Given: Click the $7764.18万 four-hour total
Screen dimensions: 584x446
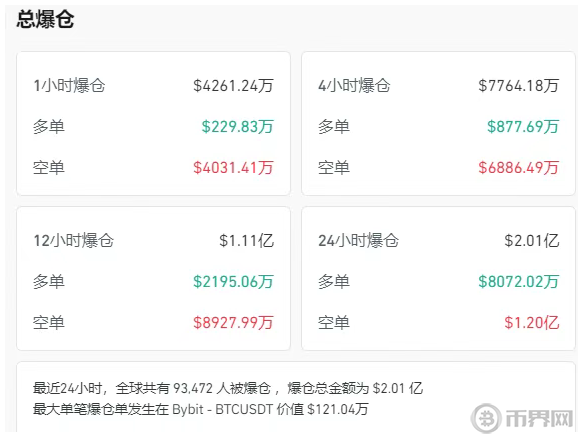Looking at the screenshot, I should [519, 86].
